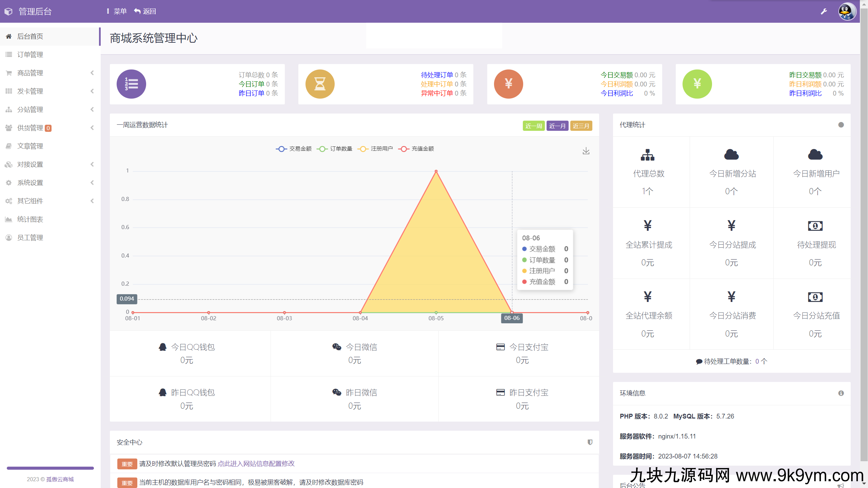Click the purple order list circle icon

(131, 84)
